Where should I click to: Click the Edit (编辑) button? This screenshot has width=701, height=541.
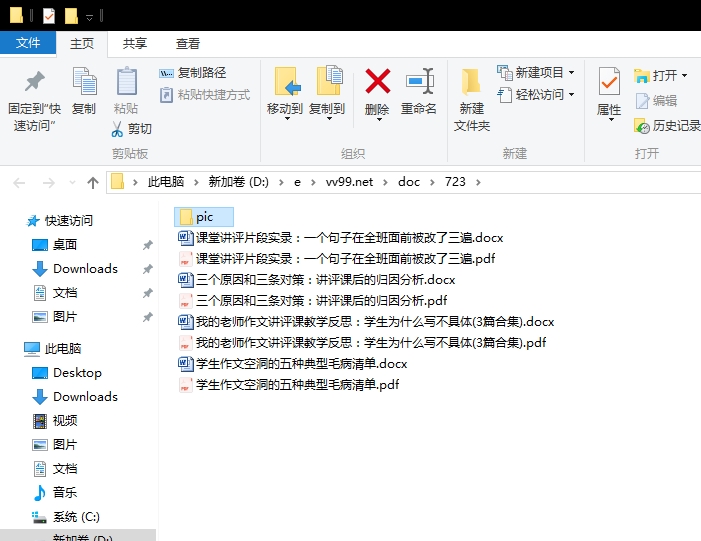pos(656,101)
